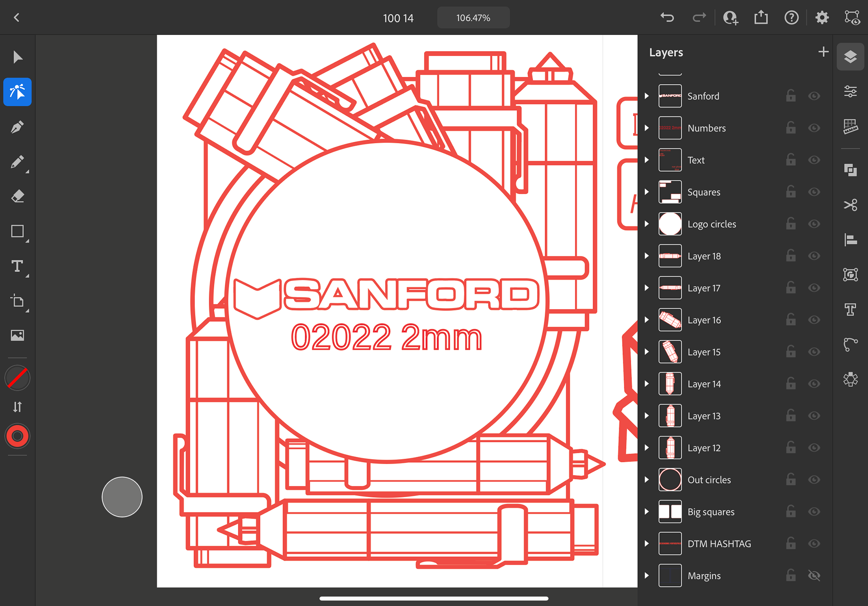Hide the Logo circles layer
Image resolution: width=868 pixels, height=606 pixels.
click(814, 224)
